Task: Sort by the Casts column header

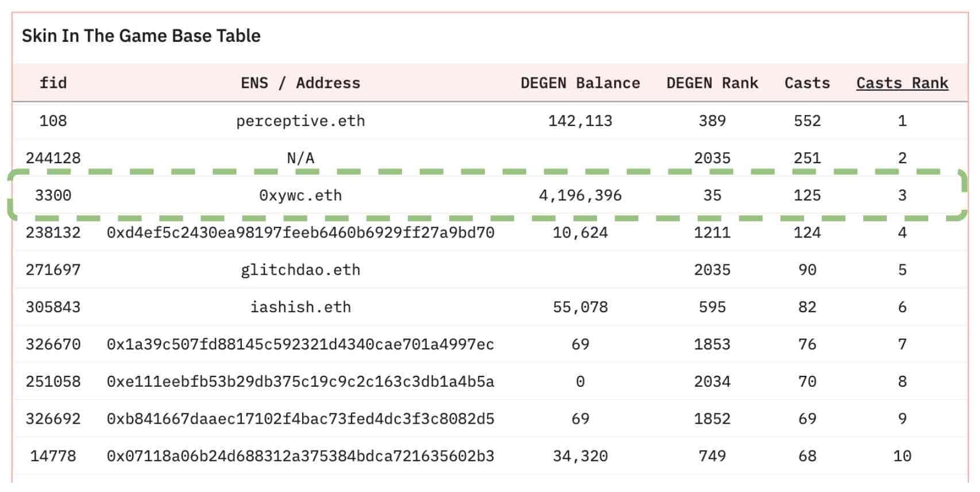Action: click(x=807, y=83)
